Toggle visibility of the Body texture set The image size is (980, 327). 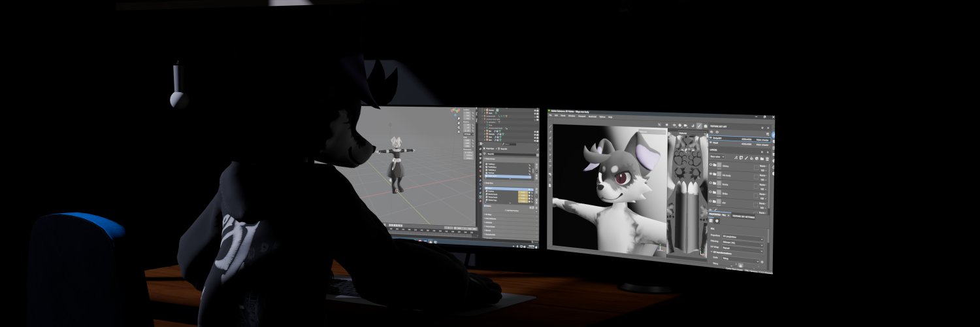(711, 139)
